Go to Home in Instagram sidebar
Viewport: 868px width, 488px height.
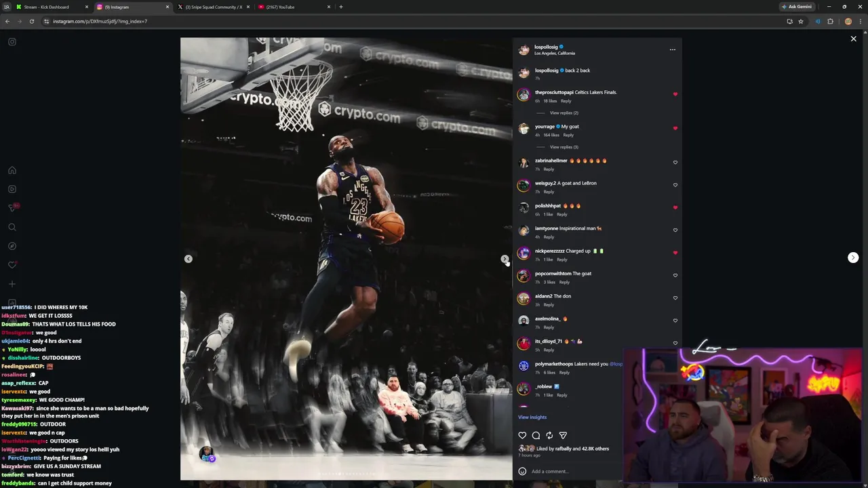pos(12,170)
